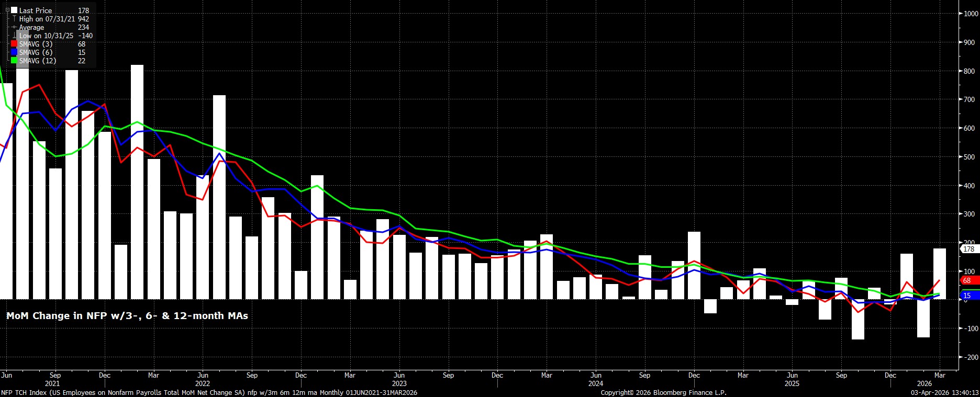Click the white Last Price legend swatch
The image size is (980, 397).
tap(14, 10)
